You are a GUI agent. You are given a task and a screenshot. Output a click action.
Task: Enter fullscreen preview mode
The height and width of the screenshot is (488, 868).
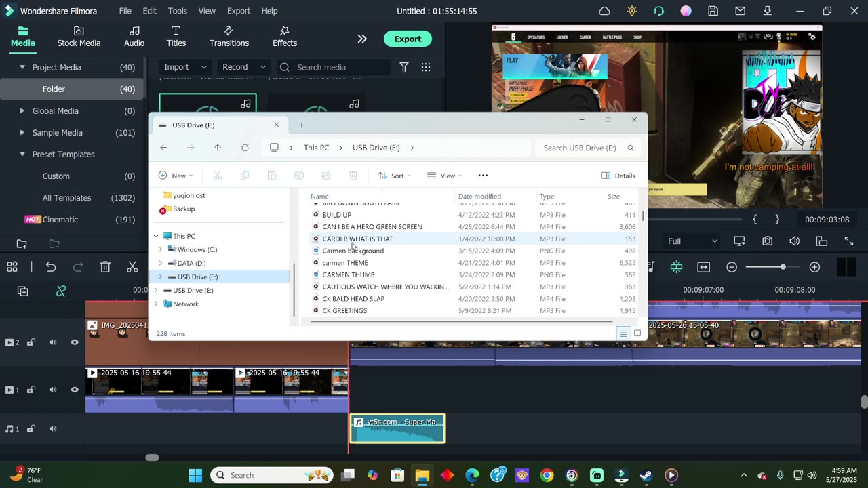click(x=848, y=241)
